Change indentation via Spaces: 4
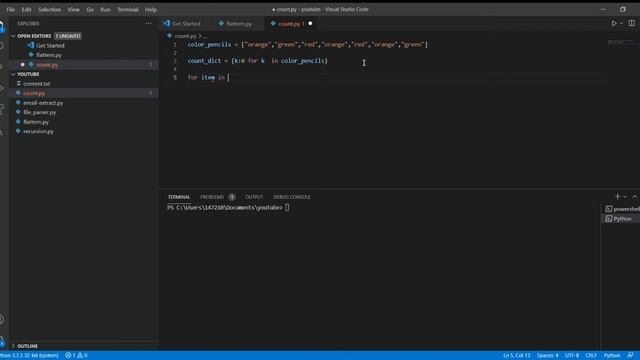640x360 pixels. [x=547, y=356]
